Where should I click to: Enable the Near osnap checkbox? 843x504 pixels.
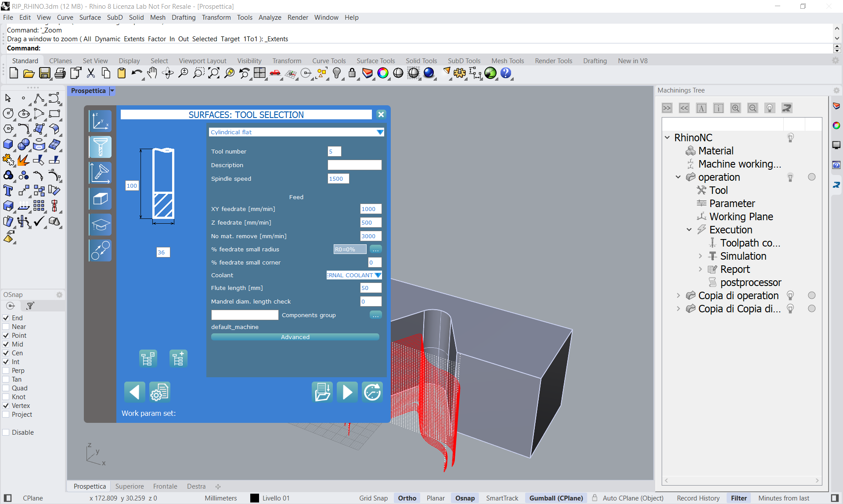tap(6, 326)
